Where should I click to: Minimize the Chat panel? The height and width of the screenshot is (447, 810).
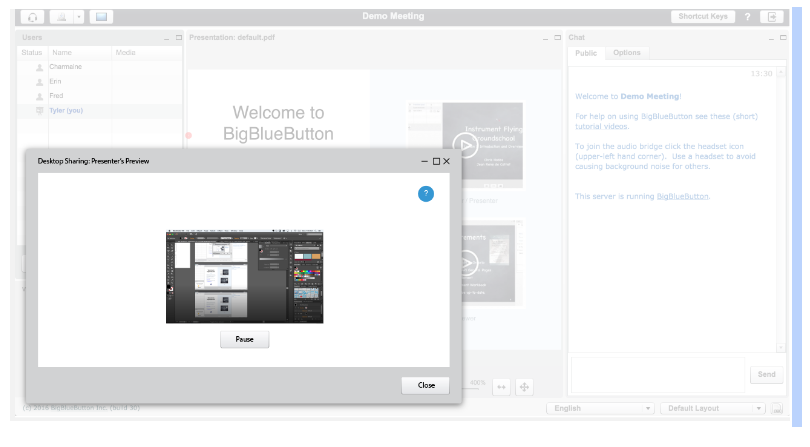771,38
